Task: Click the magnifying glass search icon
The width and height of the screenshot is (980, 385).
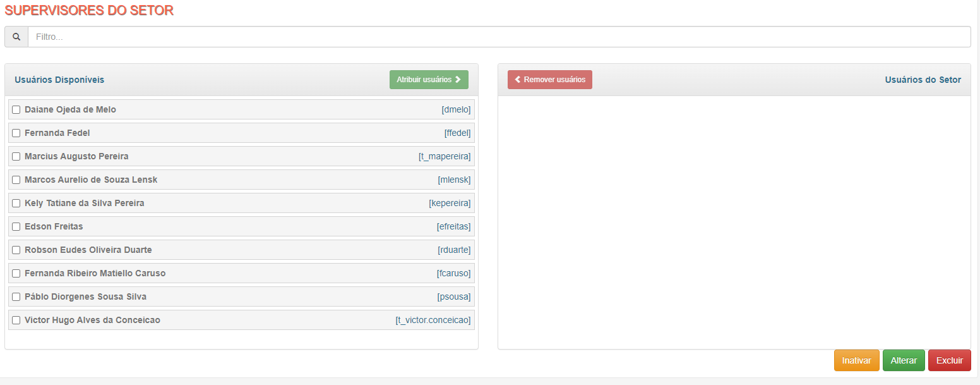Action: click(x=16, y=37)
